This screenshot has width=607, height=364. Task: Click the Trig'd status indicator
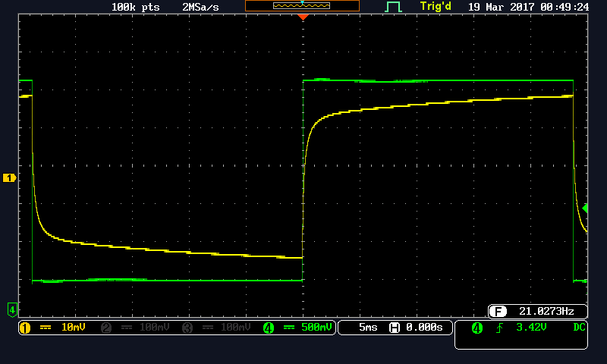tap(436, 7)
